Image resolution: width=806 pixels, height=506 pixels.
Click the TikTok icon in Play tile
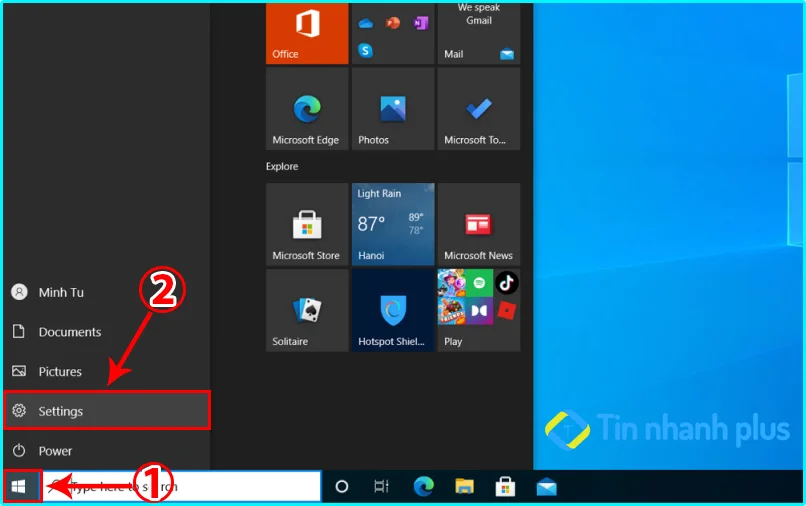pos(507,282)
